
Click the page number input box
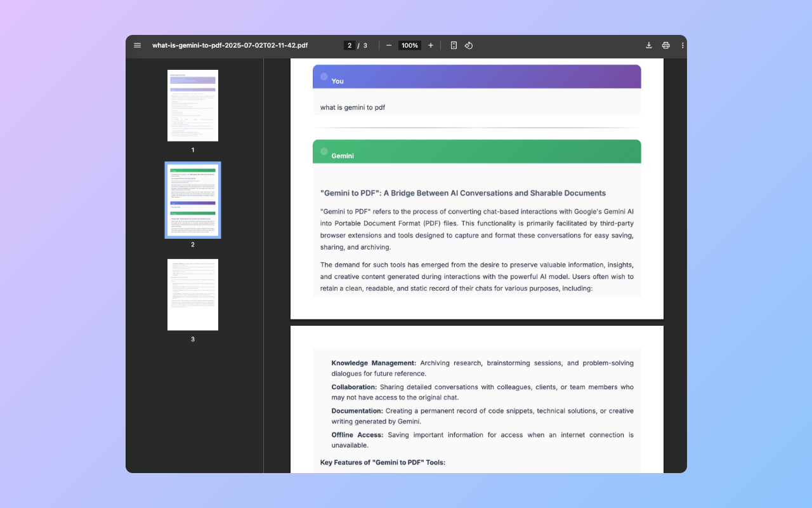point(350,45)
